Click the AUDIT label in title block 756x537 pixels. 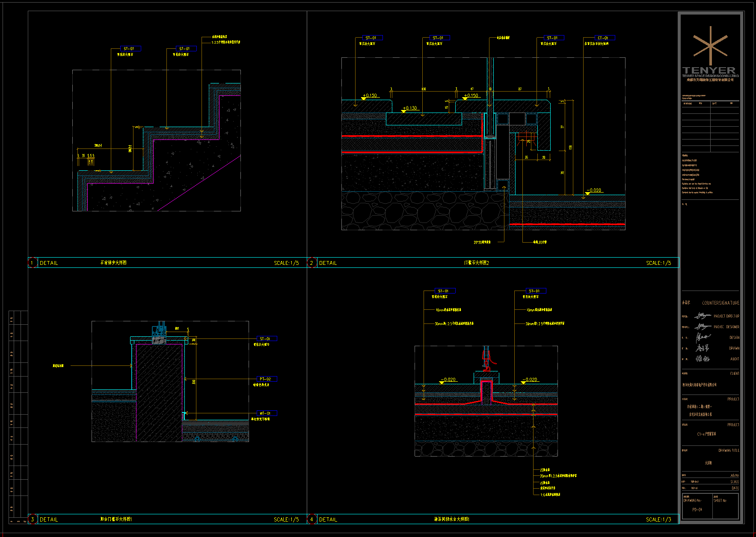coord(735,359)
